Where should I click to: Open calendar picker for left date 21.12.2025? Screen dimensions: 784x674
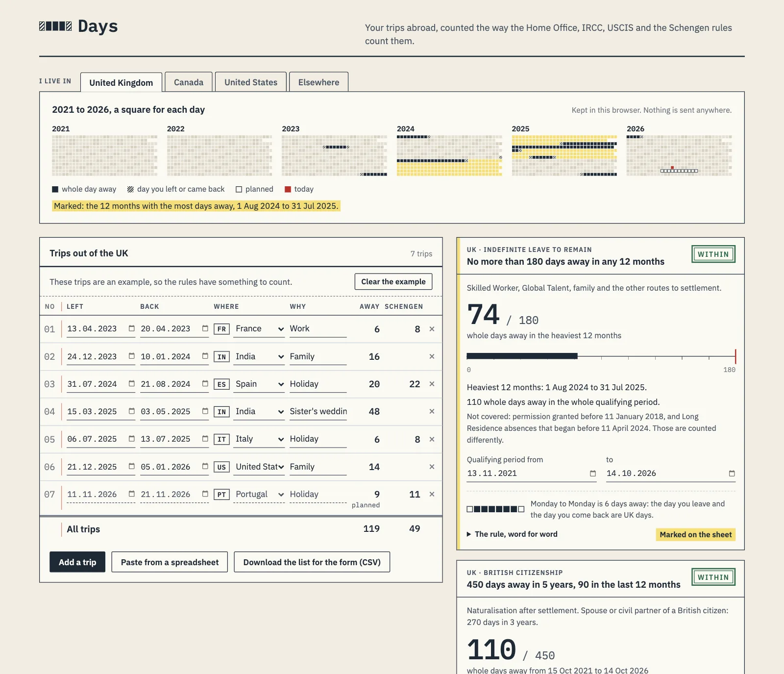(131, 467)
